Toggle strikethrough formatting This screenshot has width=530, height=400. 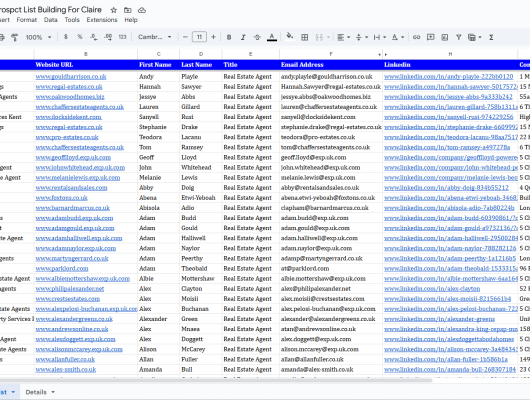257,37
